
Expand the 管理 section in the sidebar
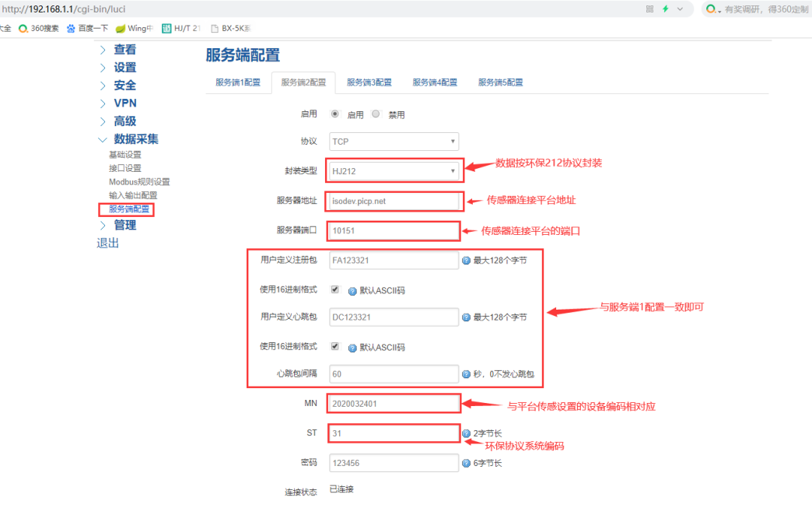point(124,226)
